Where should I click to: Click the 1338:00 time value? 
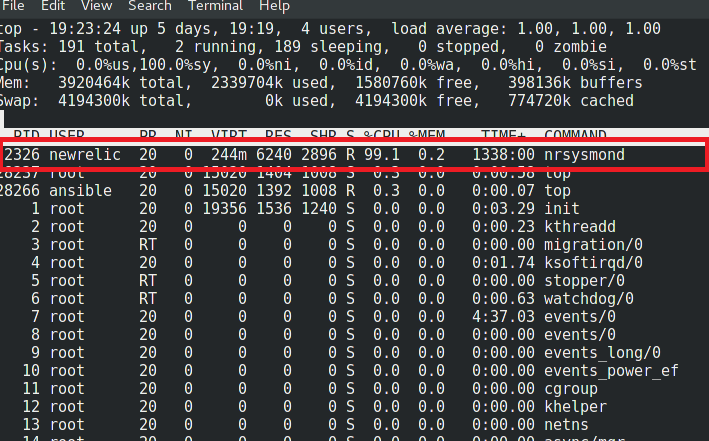(x=503, y=155)
